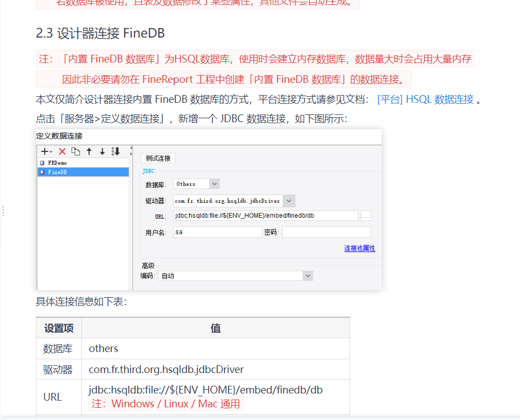Click the 2.3 设计器连接 FineDB heading
This screenshot has width=520, height=420.
coord(100,33)
